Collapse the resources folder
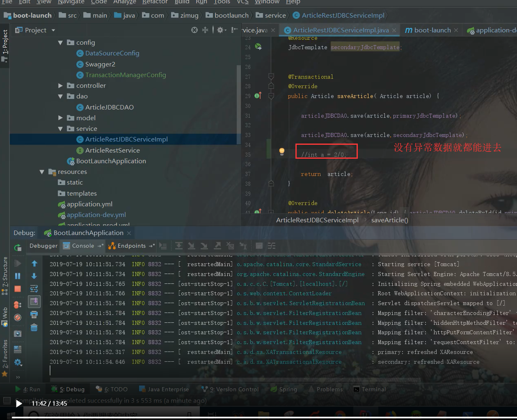The height and width of the screenshot is (420, 517). point(42,172)
